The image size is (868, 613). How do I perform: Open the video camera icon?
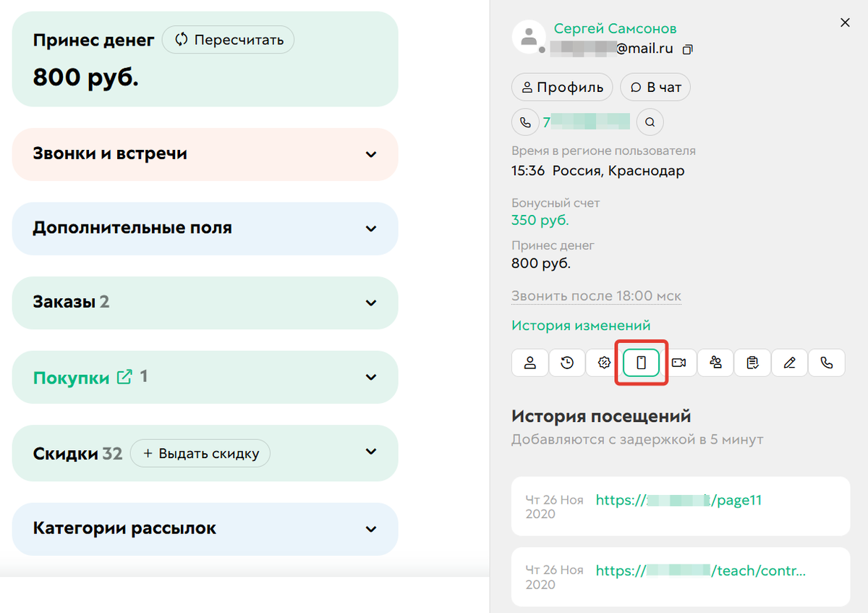(x=678, y=363)
